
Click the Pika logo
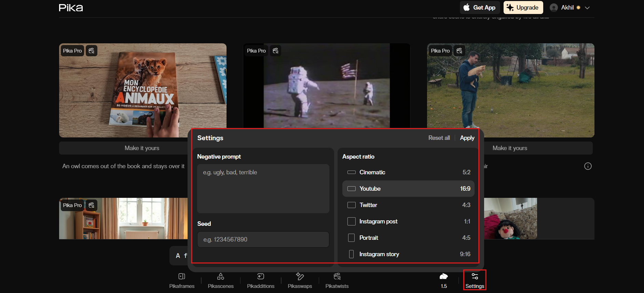pyautogui.click(x=71, y=8)
